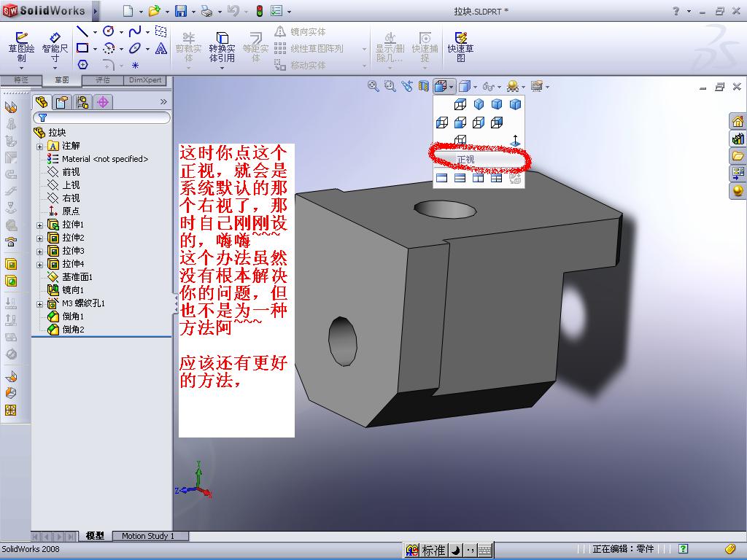The height and width of the screenshot is (560, 747).
Task: Click the Rebuild traffic light icon
Action: point(259,10)
